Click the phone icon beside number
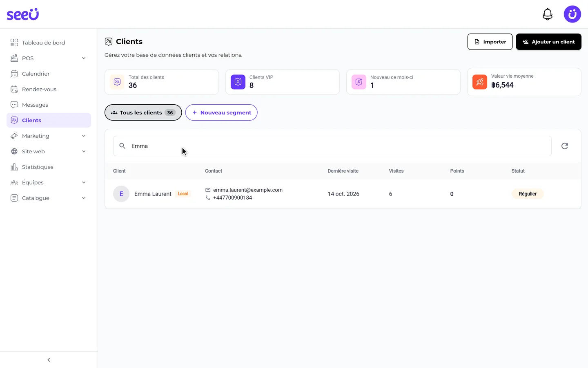 coord(208,198)
